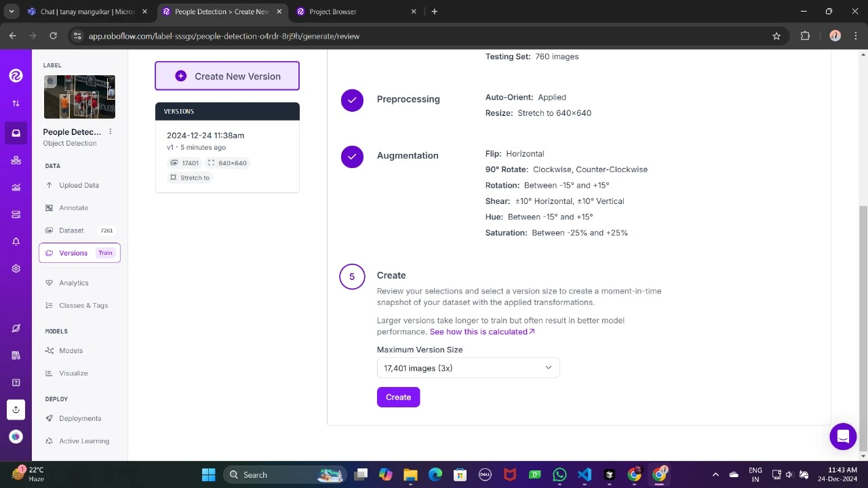
Task: Open the weather widget showing 22°C Haze
Action: tap(28, 474)
